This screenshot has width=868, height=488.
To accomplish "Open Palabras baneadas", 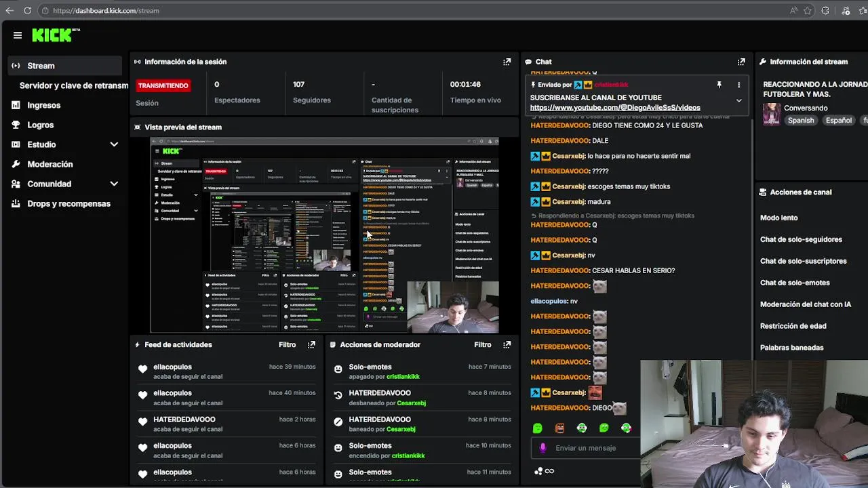I will pos(791,348).
